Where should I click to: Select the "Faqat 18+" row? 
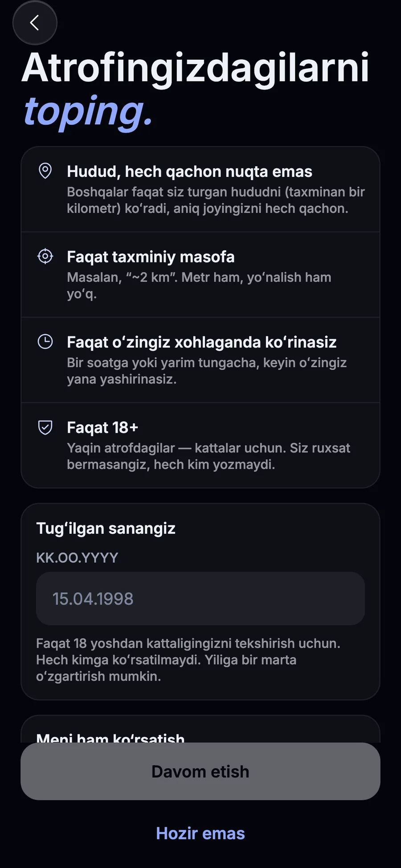click(x=200, y=445)
